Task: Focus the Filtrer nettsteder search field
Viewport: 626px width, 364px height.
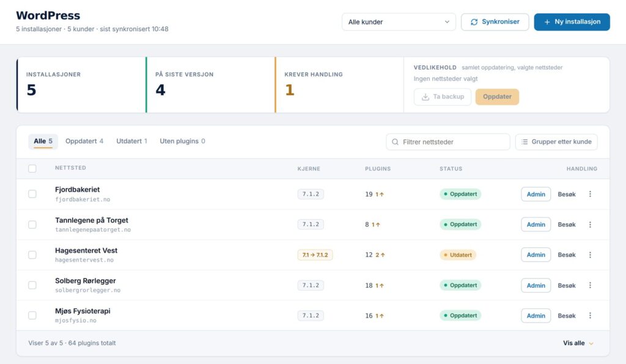Action: pyautogui.click(x=448, y=142)
